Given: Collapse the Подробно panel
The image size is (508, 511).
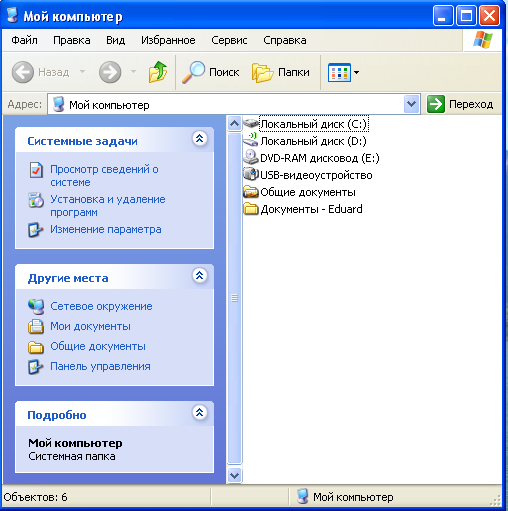Looking at the screenshot, I should (x=200, y=412).
